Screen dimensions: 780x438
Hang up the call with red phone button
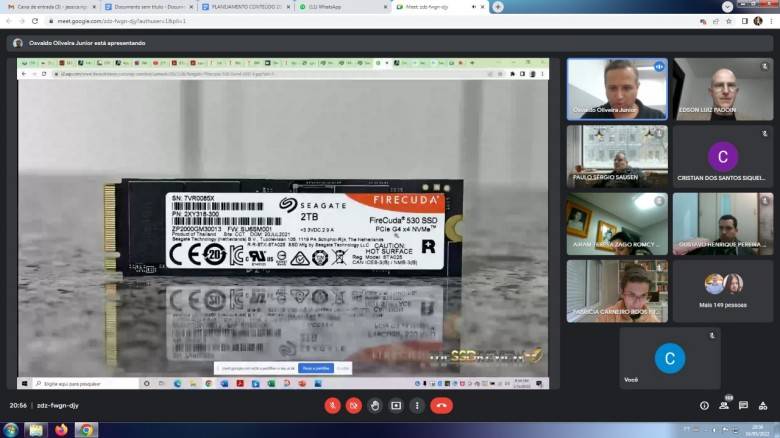pyautogui.click(x=441, y=406)
